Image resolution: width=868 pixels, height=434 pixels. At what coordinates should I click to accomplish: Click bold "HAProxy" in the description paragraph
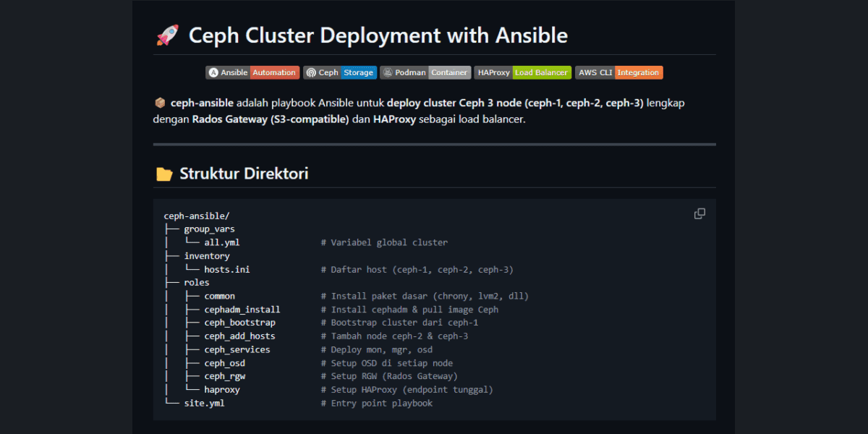(x=395, y=119)
